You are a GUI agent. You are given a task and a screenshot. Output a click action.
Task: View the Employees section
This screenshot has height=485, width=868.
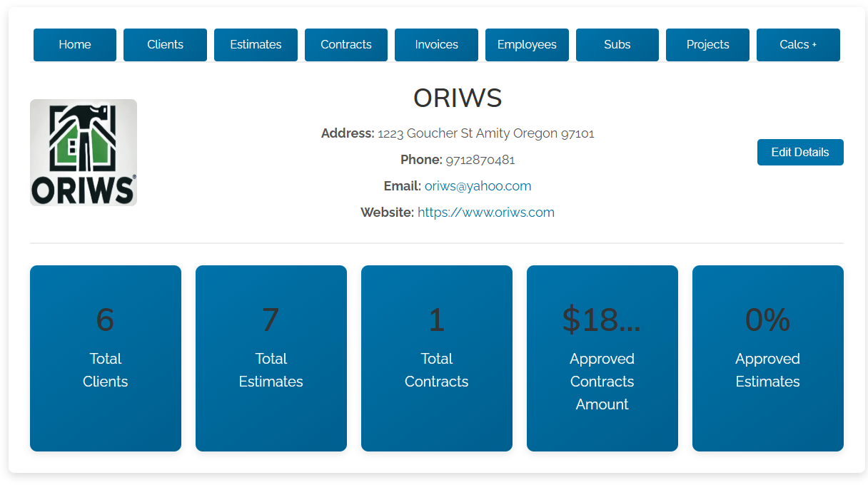pos(527,45)
